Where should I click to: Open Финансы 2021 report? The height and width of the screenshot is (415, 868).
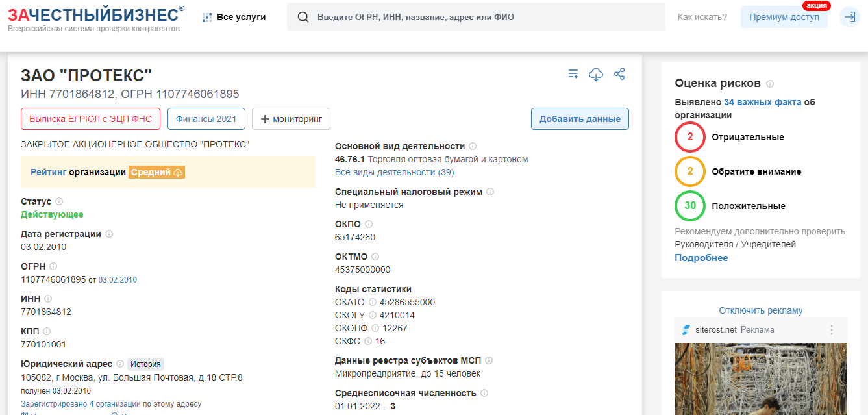click(x=206, y=119)
